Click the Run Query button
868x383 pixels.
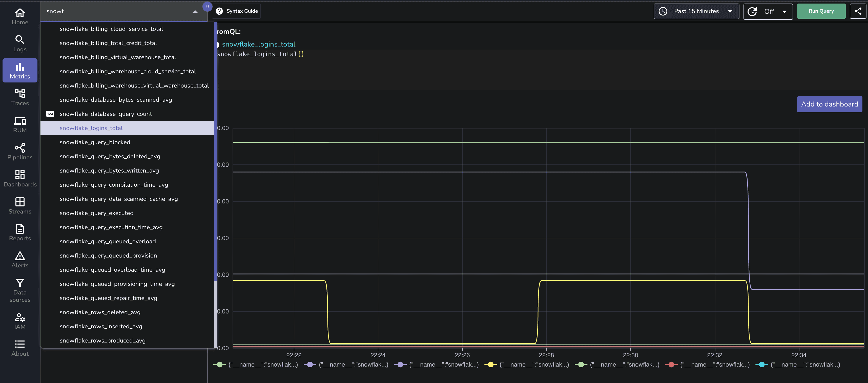[x=821, y=11]
